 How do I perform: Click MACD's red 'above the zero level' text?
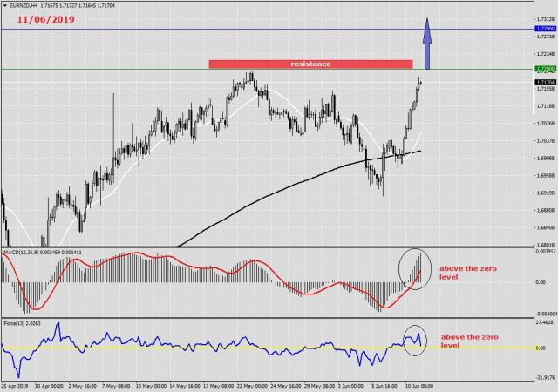(469, 273)
